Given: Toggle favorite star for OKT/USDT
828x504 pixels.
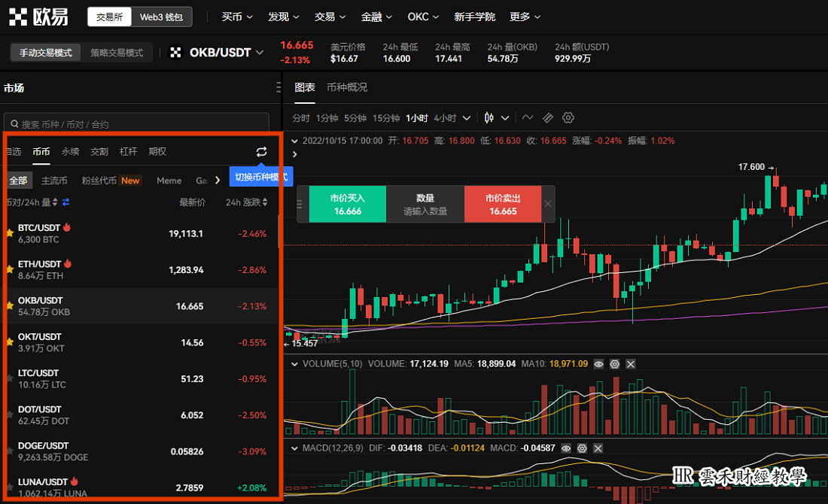Looking at the screenshot, I should click(10, 342).
